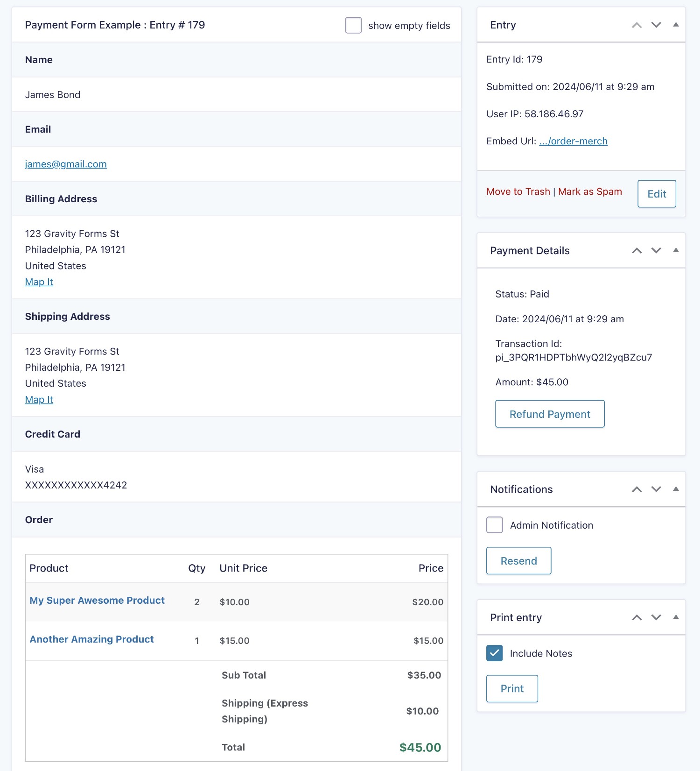This screenshot has height=771, width=700.
Task: Click the Print button
Action: 512,688
